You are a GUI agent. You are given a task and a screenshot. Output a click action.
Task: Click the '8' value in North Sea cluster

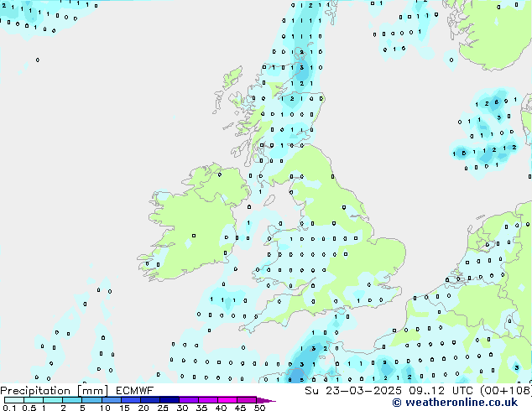(497, 101)
